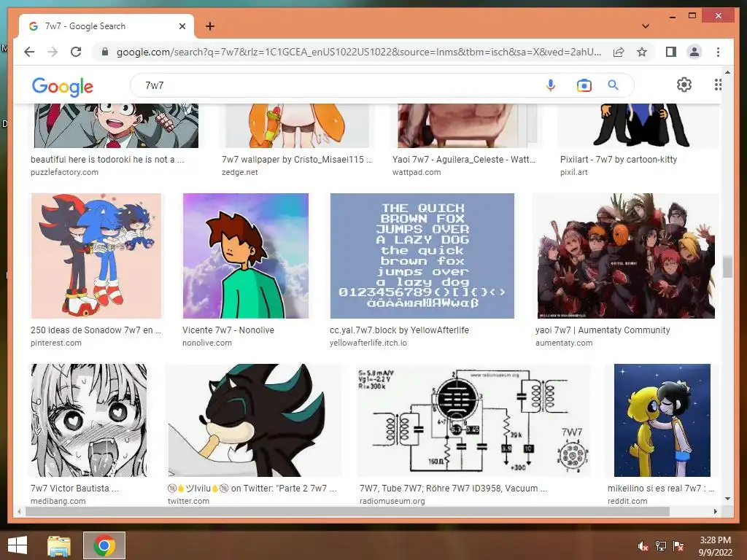Open '250 ideas de Sonadow 7w7' link
This screenshot has height=560, width=747.
point(96,330)
